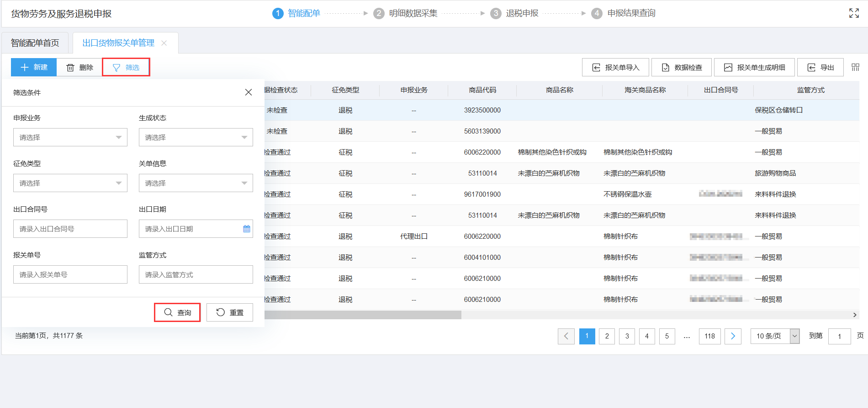Screen dimensions: 868x408
Task: Open the column layout grid icon
Action: tap(855, 67)
